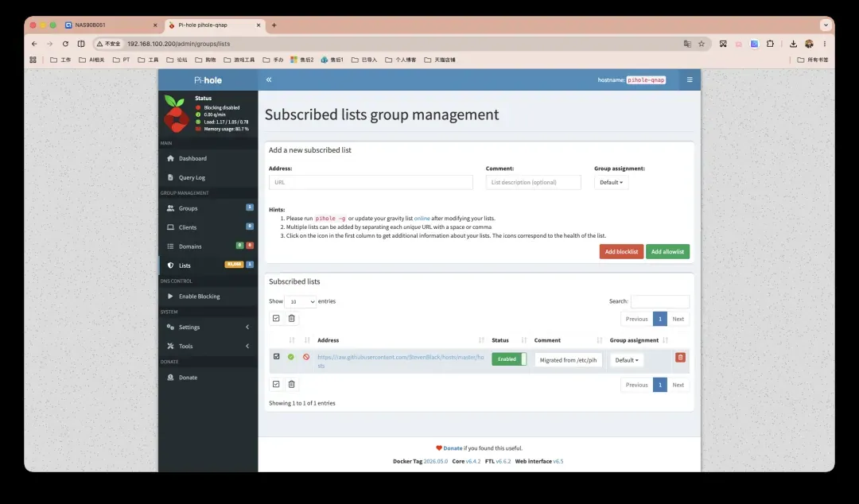The width and height of the screenshot is (859, 504).
Task: Sort the table by Status column
Action: 509,340
